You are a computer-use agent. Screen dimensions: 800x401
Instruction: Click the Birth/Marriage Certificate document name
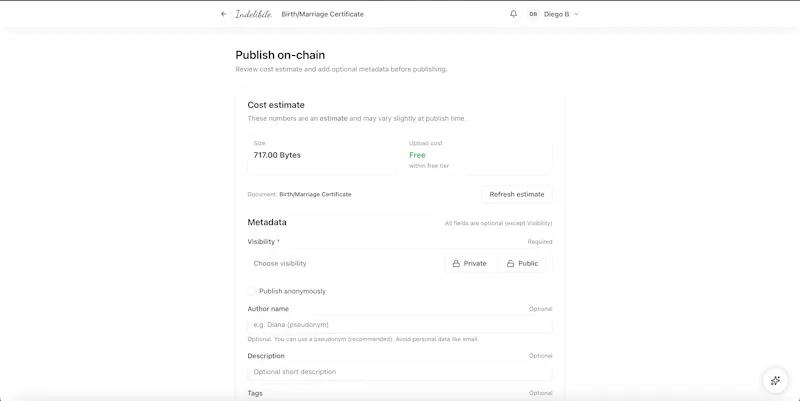click(x=315, y=194)
